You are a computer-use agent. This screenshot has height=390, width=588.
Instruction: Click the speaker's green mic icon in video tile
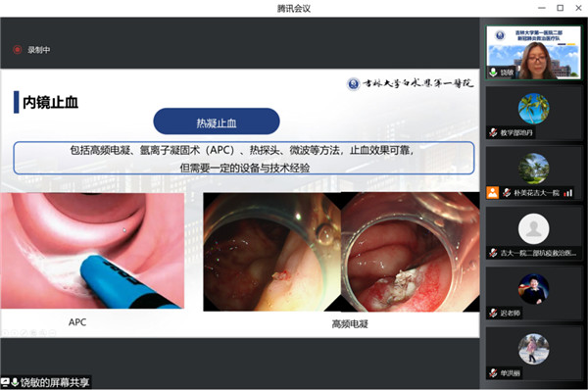(493, 72)
